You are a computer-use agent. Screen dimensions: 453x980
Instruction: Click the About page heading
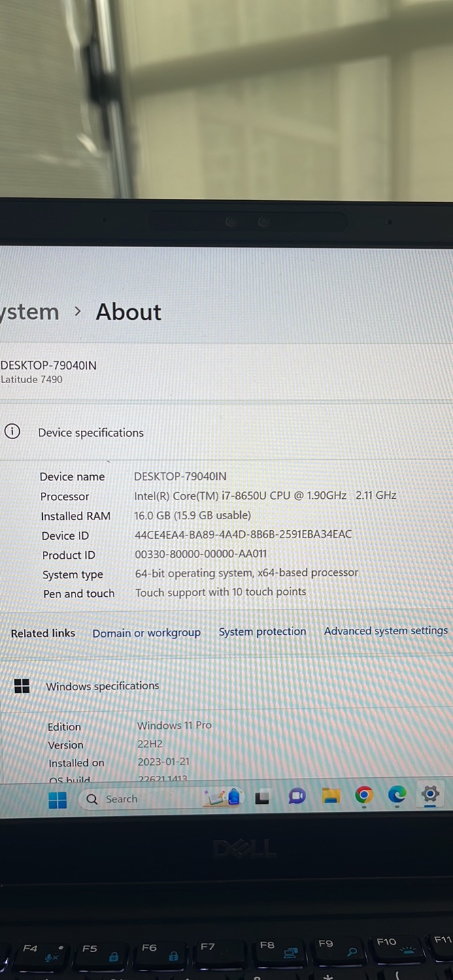coord(129,312)
